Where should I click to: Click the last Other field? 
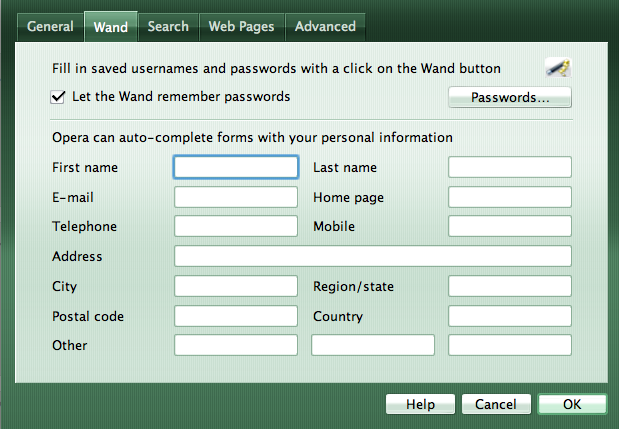pyautogui.click(x=510, y=345)
